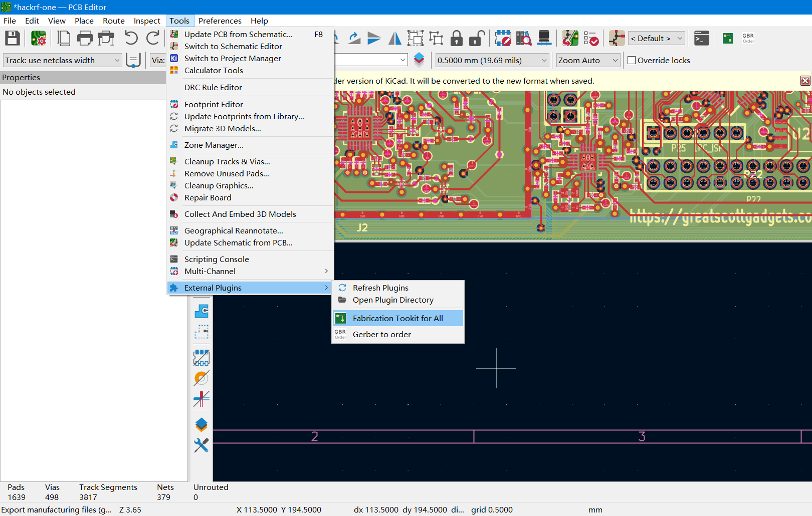Viewport: 812px width, 516px height.
Task: Open Board Setup gear icon
Action: pos(38,39)
